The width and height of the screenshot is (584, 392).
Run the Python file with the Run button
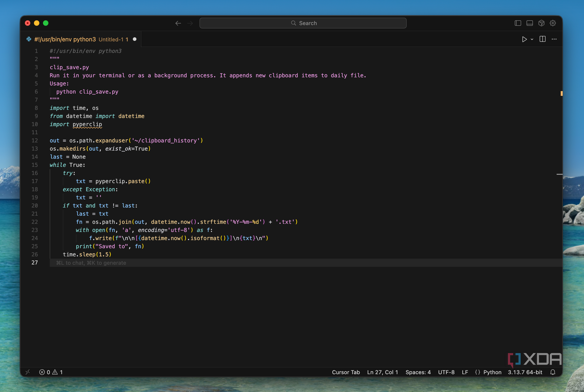tap(525, 39)
